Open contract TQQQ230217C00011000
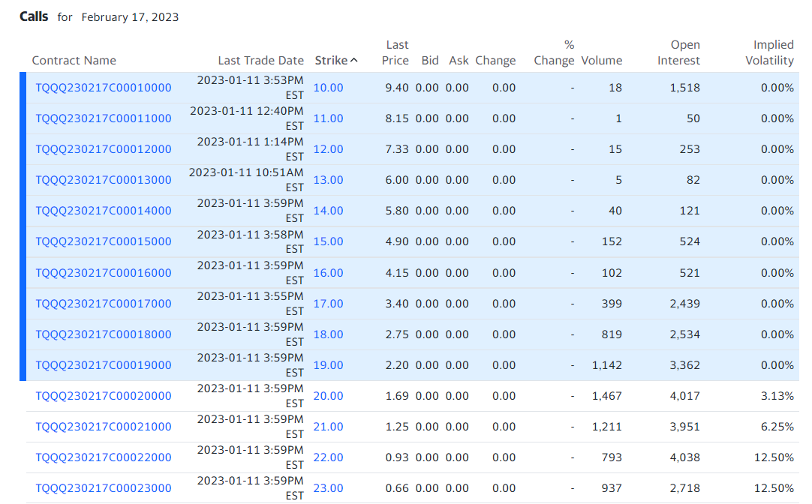The width and height of the screenshot is (812, 504). [104, 118]
